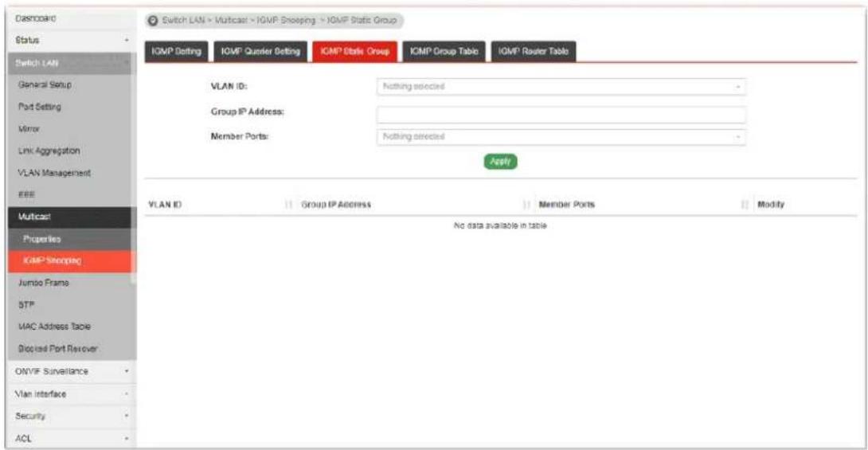Expand the Security menu section
The width and height of the screenshot is (868, 450).
(x=71, y=417)
